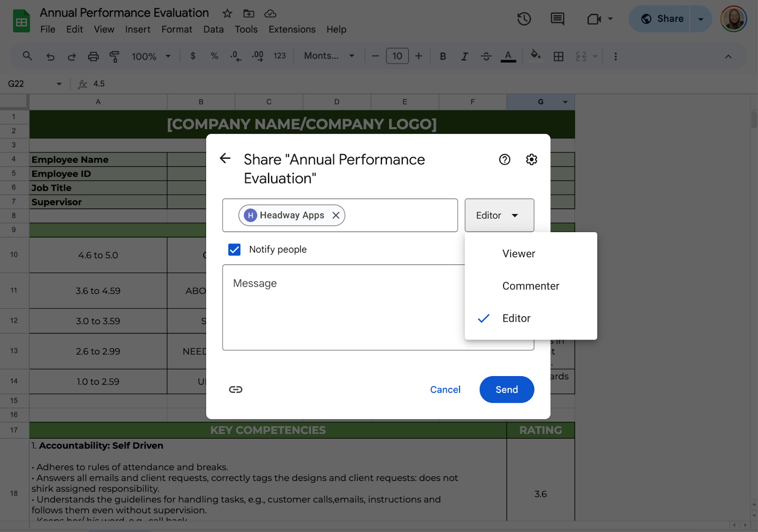Expand the Share button arrow dropdown
Screen dimensions: 758x532
701,19
